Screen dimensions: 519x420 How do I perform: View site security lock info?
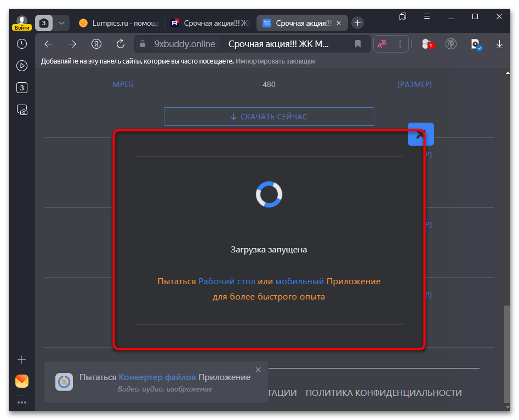pyautogui.click(x=142, y=44)
